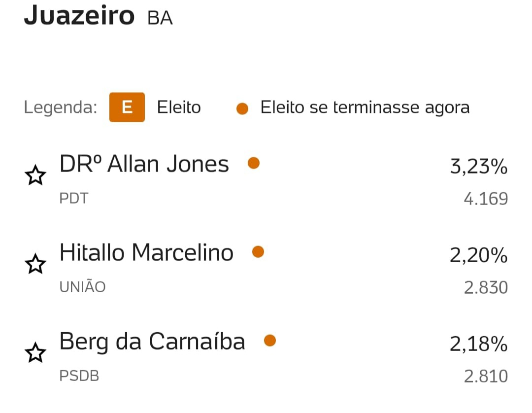Screen dimensions: 532x413
Task: Click the 2,18% vote percentage
Action: [x=479, y=344]
